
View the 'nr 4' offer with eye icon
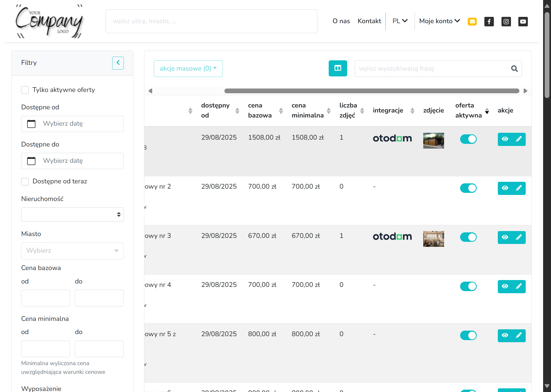point(505,286)
